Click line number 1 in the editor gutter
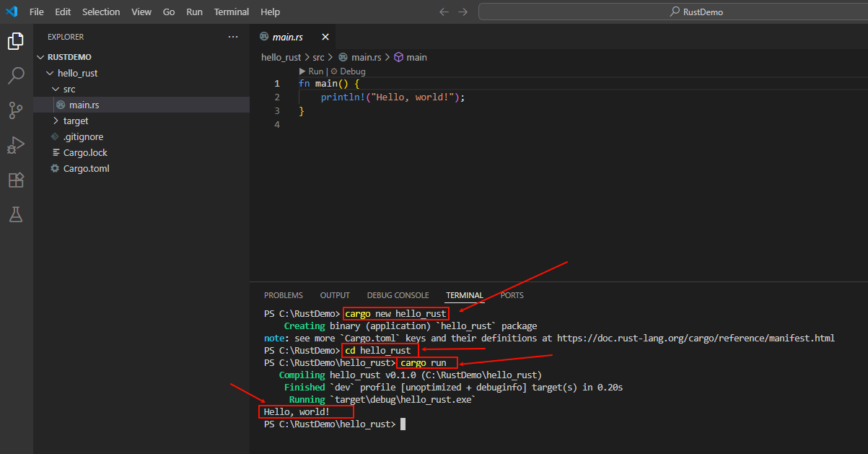The width and height of the screenshot is (868, 454). point(277,84)
